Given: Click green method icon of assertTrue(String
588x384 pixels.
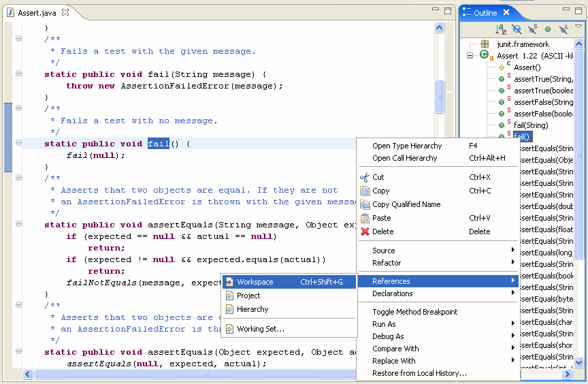Looking at the screenshot, I should click(502, 79).
